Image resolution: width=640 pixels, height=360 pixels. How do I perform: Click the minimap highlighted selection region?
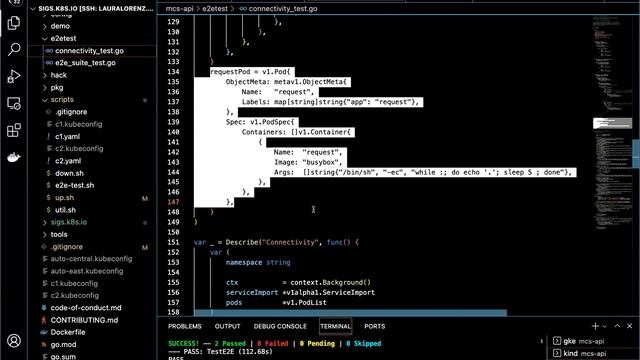click(x=612, y=123)
